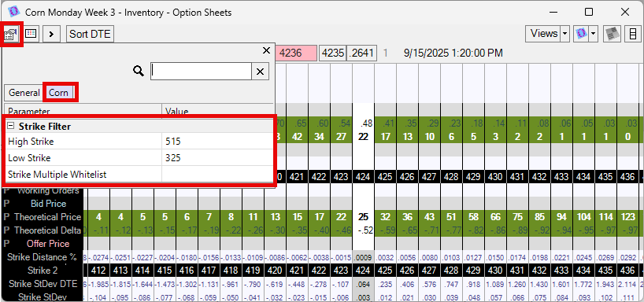Click the magnifier search icon in settings panel

tap(139, 72)
